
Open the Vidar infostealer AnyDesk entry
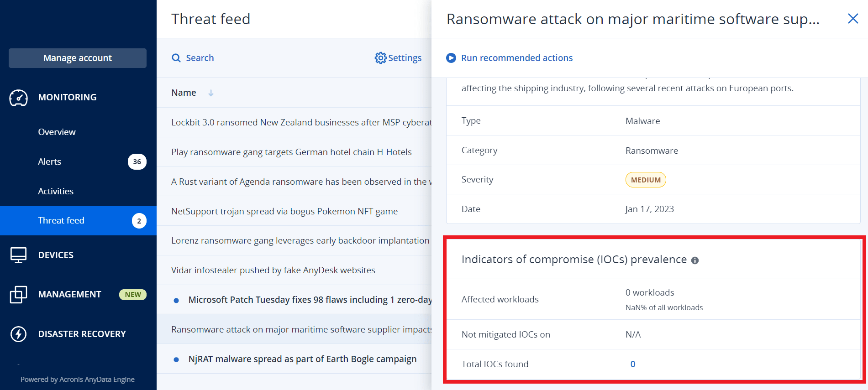[x=273, y=270]
